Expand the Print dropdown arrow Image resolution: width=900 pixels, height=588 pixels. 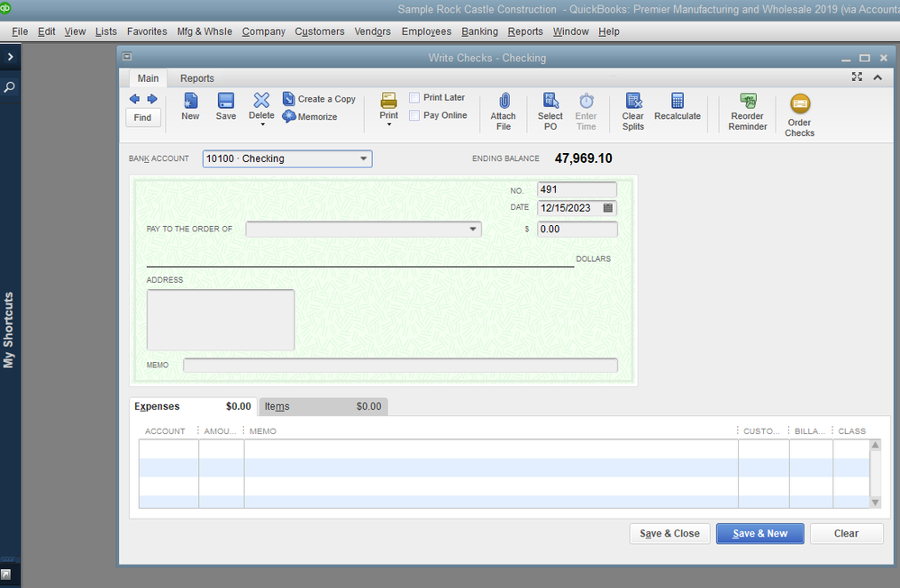coord(389,124)
